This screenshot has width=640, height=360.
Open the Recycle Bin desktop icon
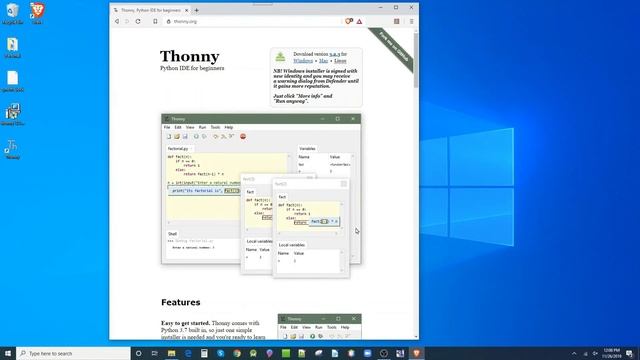[12, 13]
